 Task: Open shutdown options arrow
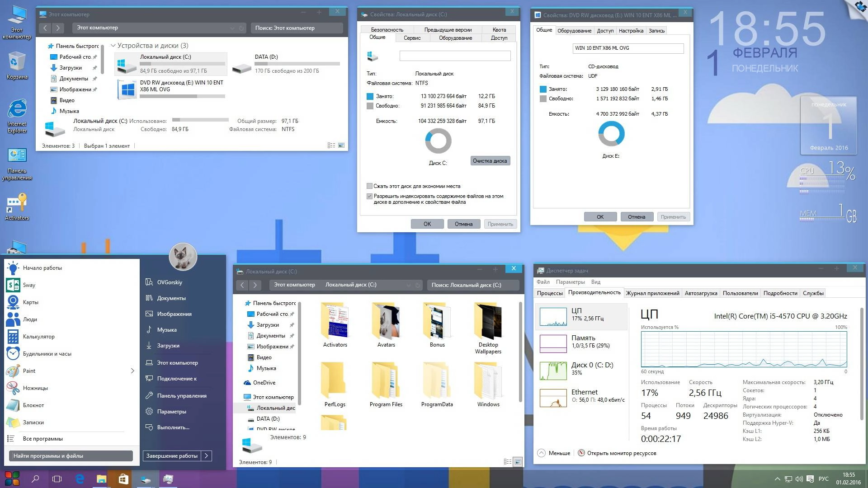point(207,456)
